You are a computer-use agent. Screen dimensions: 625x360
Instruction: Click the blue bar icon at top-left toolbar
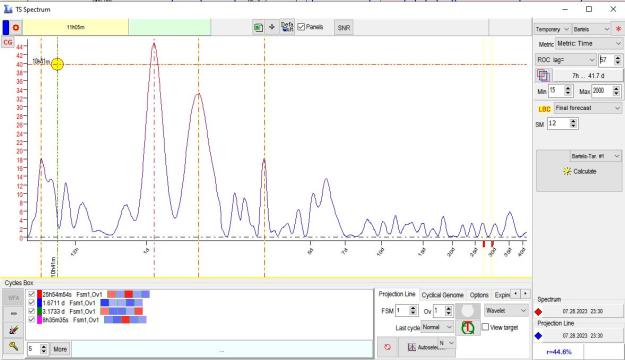(6, 28)
